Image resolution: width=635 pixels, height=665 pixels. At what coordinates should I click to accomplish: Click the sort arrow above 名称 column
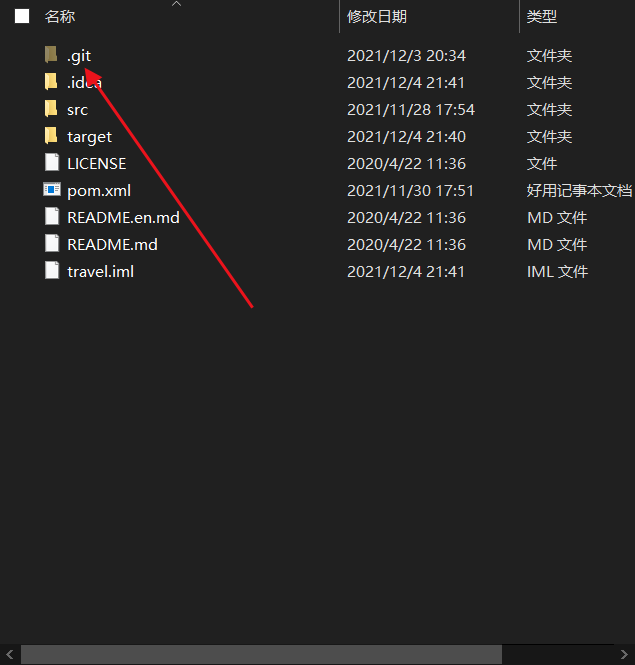click(176, 4)
